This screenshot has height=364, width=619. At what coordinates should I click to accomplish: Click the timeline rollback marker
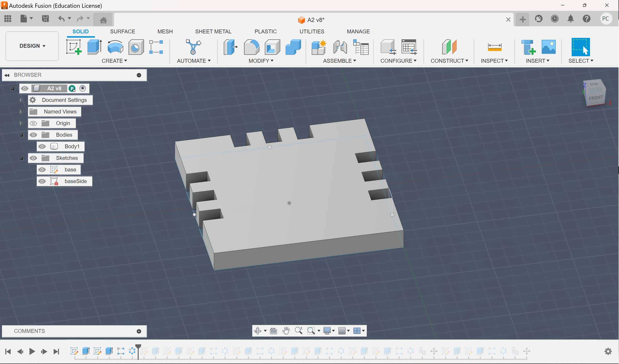click(x=138, y=351)
